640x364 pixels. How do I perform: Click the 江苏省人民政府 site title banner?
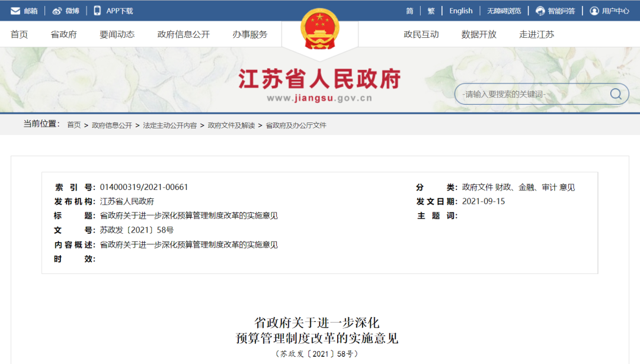click(x=319, y=79)
